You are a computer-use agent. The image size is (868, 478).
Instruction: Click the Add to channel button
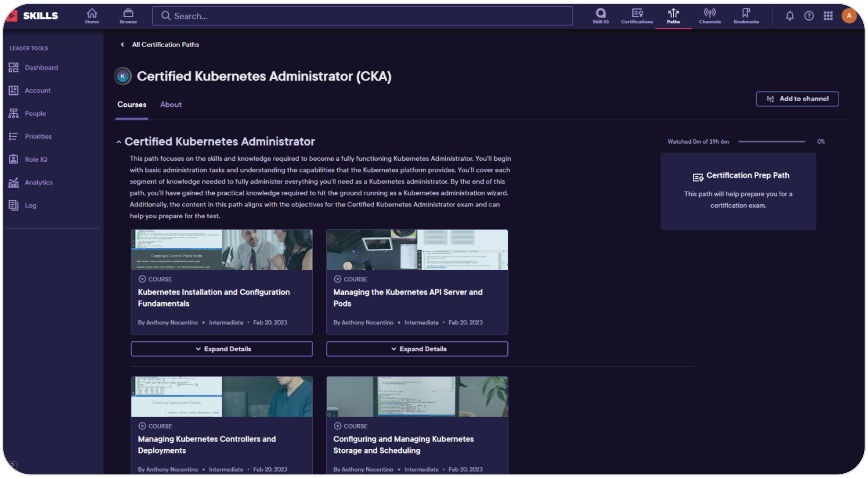click(x=797, y=99)
